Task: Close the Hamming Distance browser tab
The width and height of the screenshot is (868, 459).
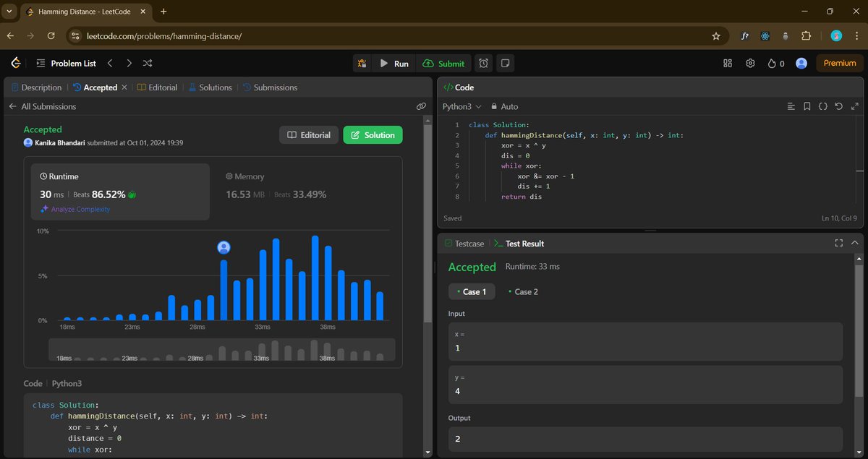Action: (x=143, y=12)
